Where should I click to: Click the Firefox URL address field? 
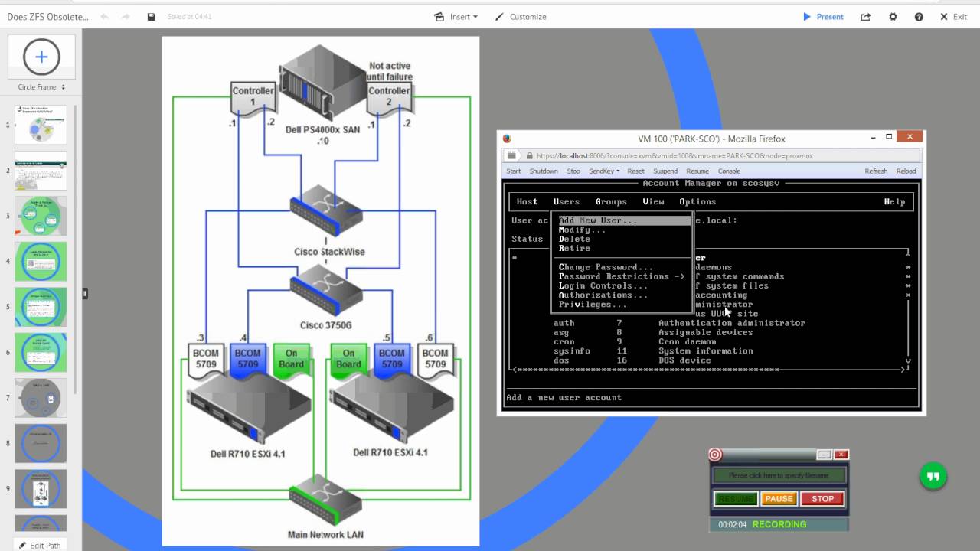coord(720,155)
